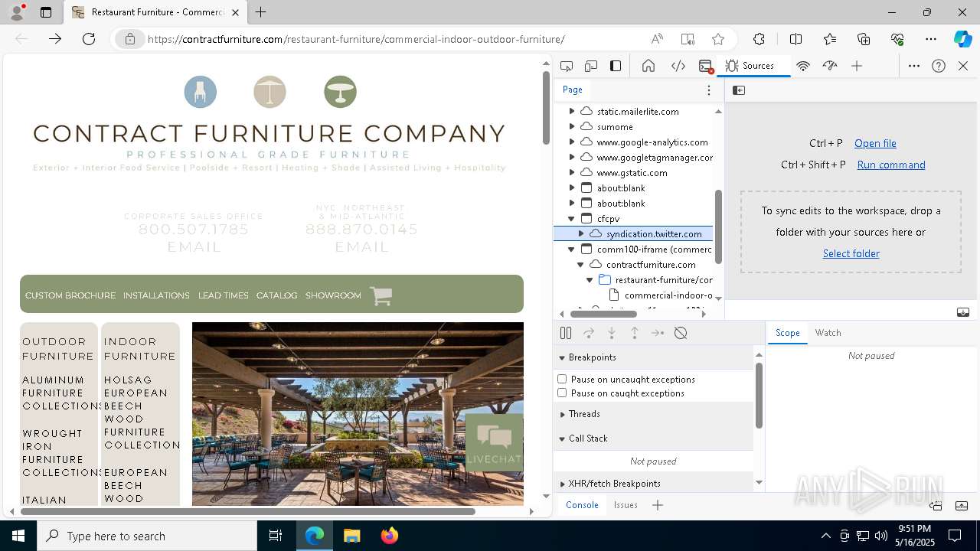Enable Pause on uncaught exceptions

562,379
